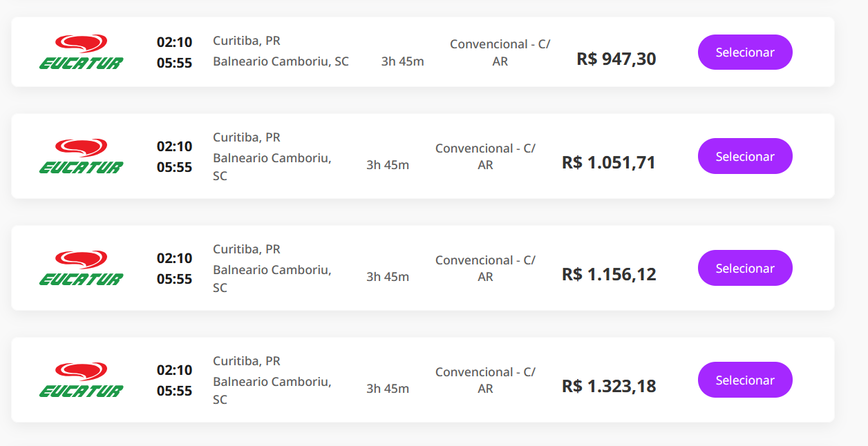Hit Selecionar for the R$ 1.323,18 ticket
Viewport: 868px width, 446px height.
[745, 380]
